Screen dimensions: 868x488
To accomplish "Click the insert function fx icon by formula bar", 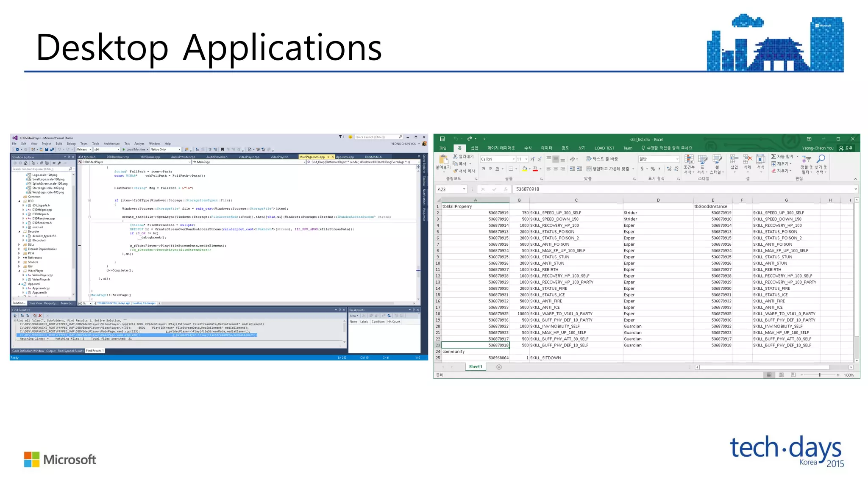I will pos(505,189).
